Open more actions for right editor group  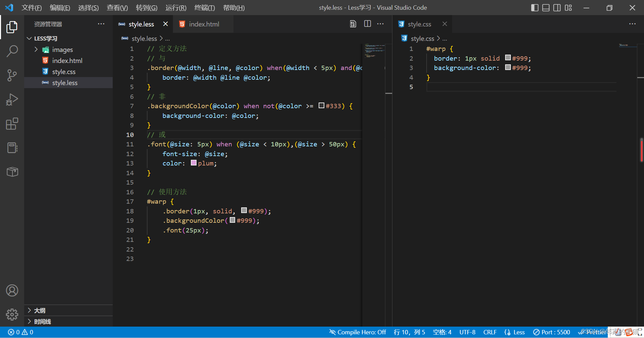click(x=632, y=24)
